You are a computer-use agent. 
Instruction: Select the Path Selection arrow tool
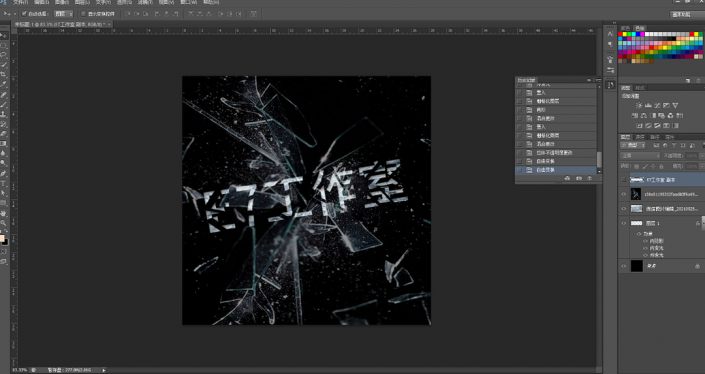pos(4,193)
